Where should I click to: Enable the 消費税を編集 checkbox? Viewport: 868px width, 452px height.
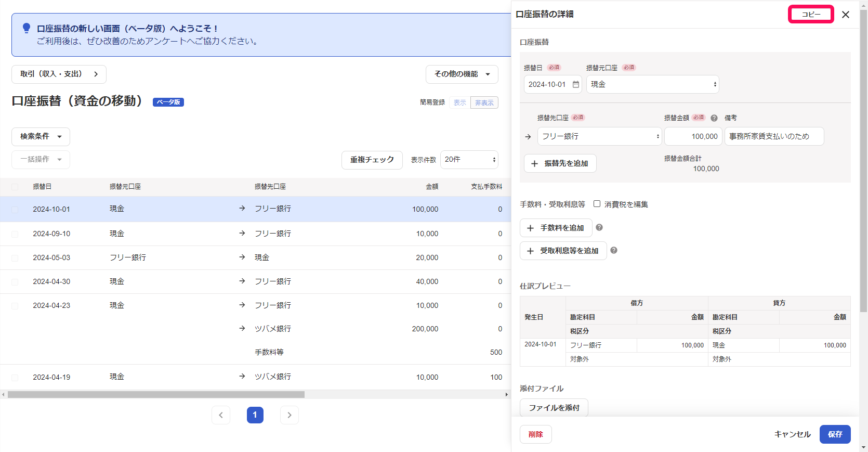pyautogui.click(x=597, y=204)
